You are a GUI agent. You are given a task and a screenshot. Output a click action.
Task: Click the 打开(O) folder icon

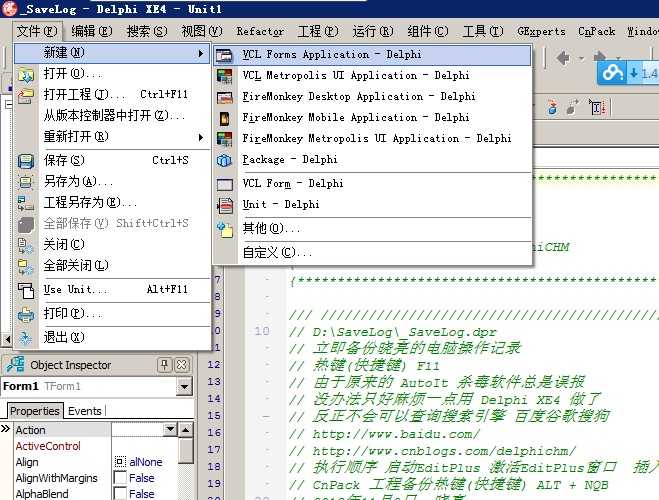coord(26,75)
